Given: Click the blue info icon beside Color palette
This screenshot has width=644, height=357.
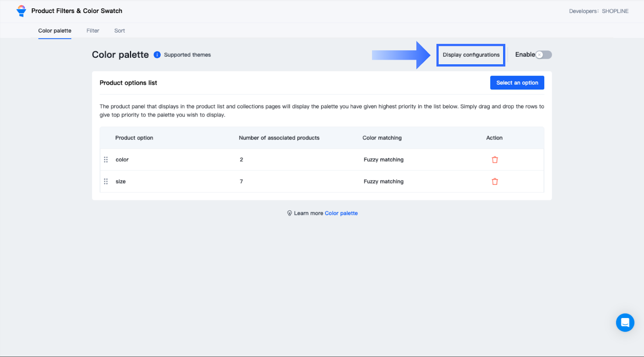Looking at the screenshot, I should tap(157, 55).
